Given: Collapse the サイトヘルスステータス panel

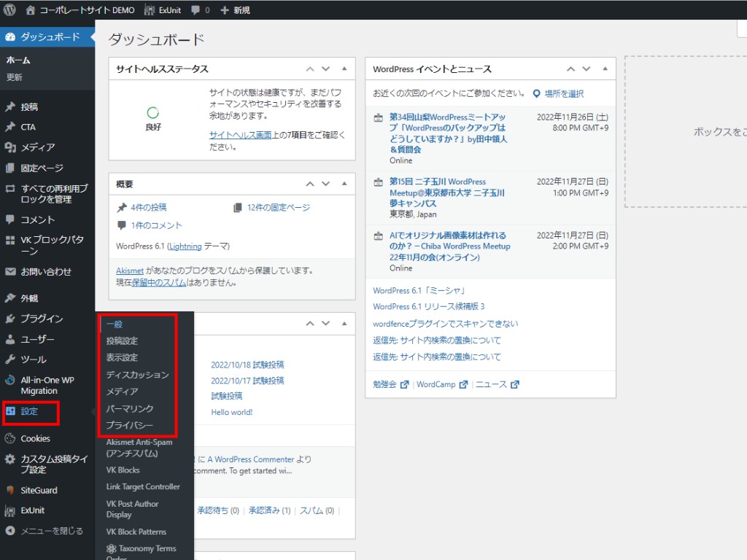Looking at the screenshot, I should point(344,69).
